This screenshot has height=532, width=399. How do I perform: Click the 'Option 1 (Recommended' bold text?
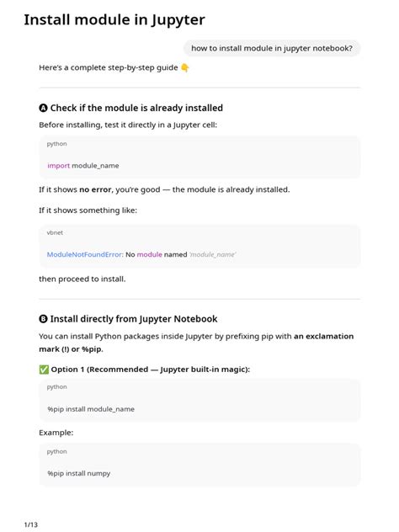99,370
